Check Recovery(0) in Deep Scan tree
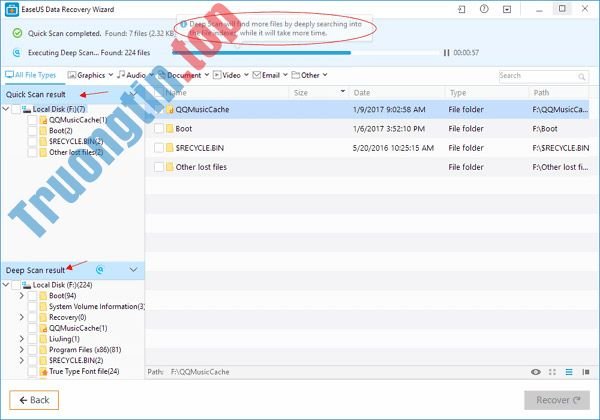 click(x=33, y=317)
